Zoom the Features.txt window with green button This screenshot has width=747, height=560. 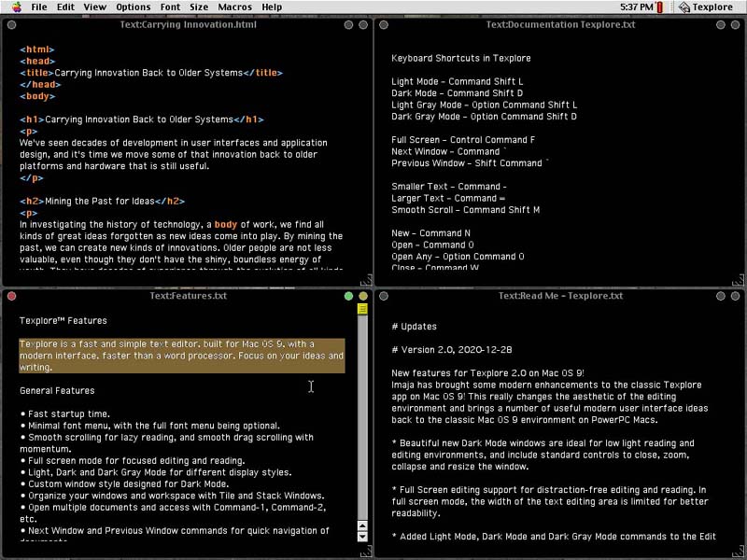[348, 296]
